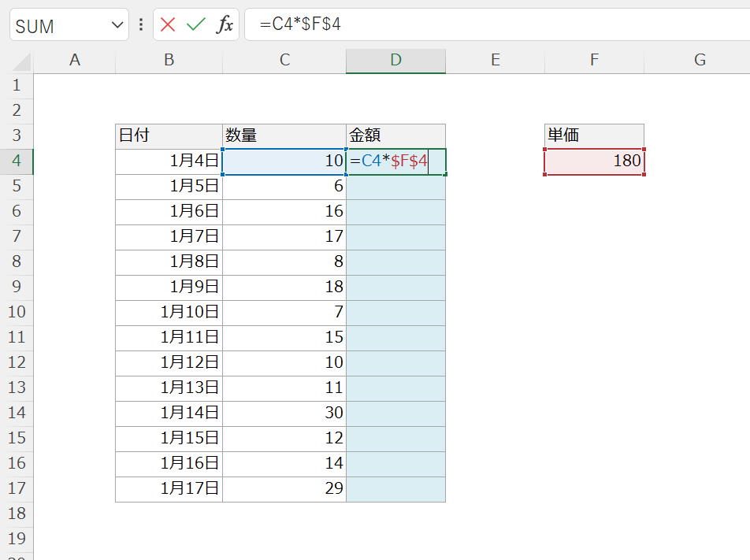
Task: Click row header 4
Action: [x=17, y=161]
